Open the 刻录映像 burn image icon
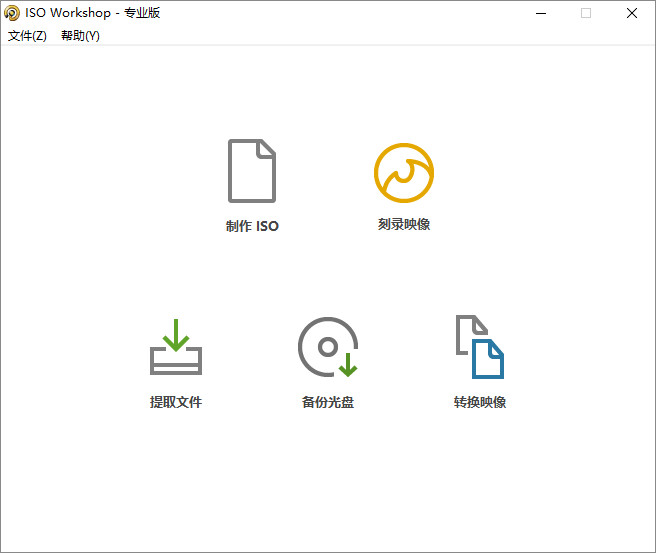656x553 pixels. 404,173
